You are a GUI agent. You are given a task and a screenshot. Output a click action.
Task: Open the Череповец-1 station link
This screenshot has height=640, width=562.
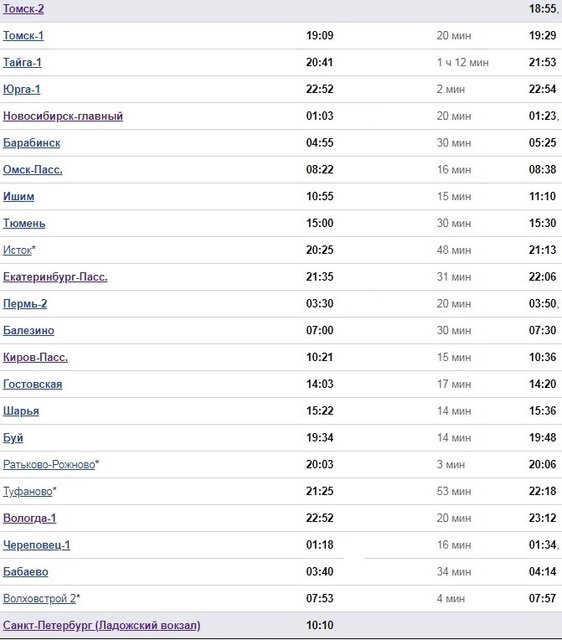coord(36,545)
